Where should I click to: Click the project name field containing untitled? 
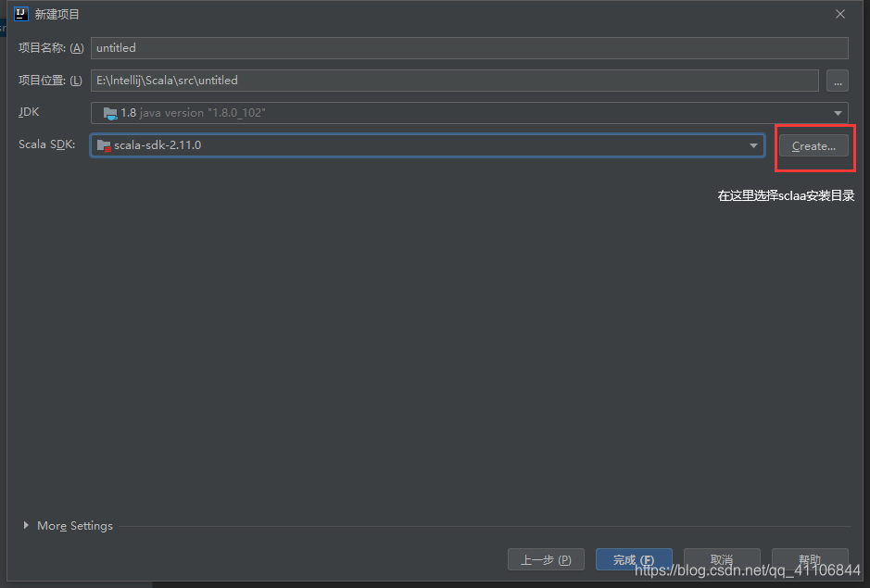click(x=470, y=48)
